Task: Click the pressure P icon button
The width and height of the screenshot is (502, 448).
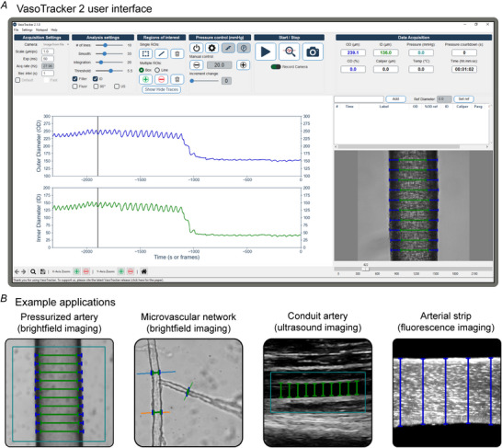Action: pyautogui.click(x=244, y=48)
